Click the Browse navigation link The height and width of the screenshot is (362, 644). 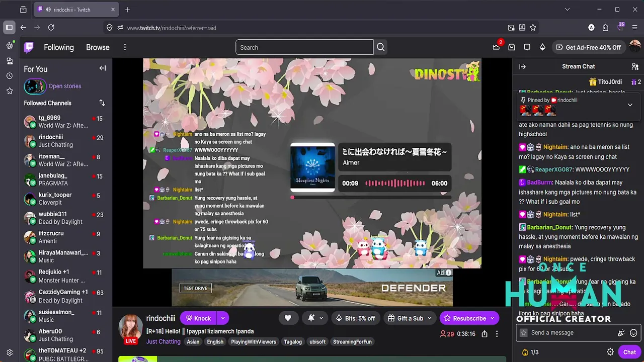98,47
